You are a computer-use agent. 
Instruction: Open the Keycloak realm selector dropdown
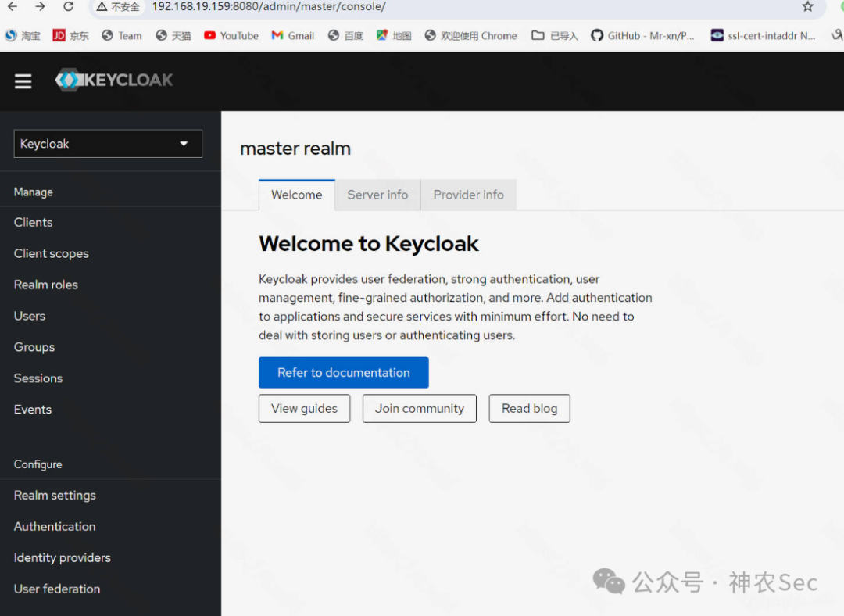[108, 144]
